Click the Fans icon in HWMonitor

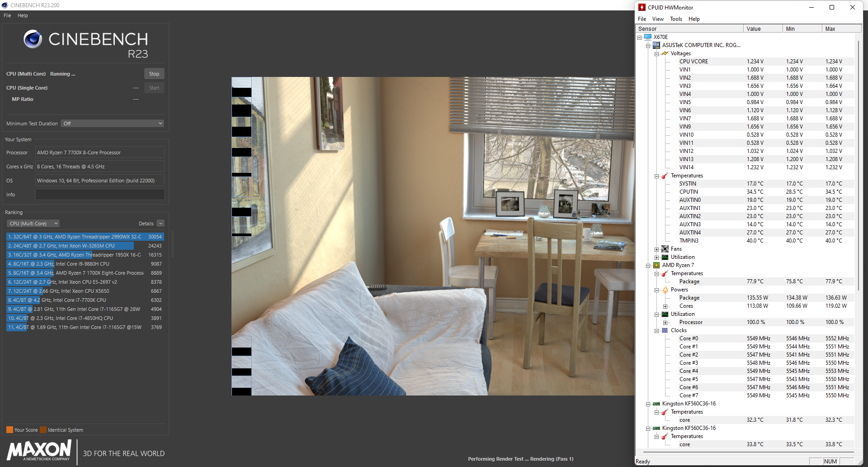point(665,249)
